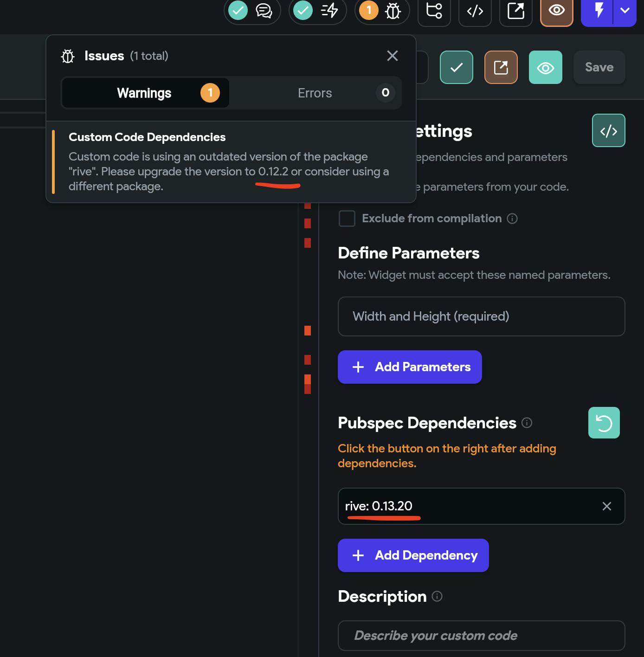The image size is (644, 657).
Task: Switch to the Errors tab
Action: click(x=316, y=93)
